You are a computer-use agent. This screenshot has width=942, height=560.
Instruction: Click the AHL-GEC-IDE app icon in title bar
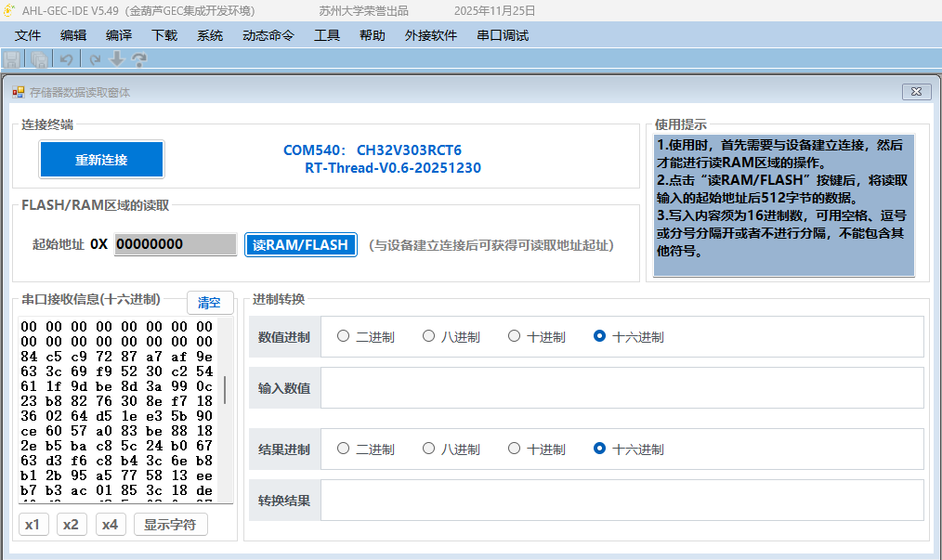coord(9,11)
